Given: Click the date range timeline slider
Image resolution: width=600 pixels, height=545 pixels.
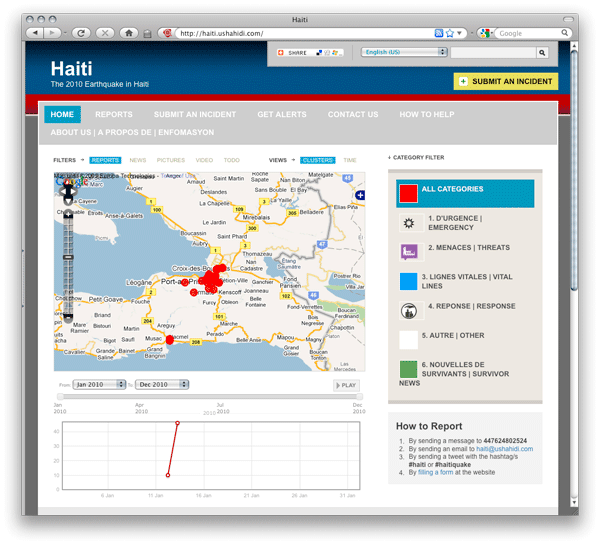Looking at the screenshot, I should (210, 397).
